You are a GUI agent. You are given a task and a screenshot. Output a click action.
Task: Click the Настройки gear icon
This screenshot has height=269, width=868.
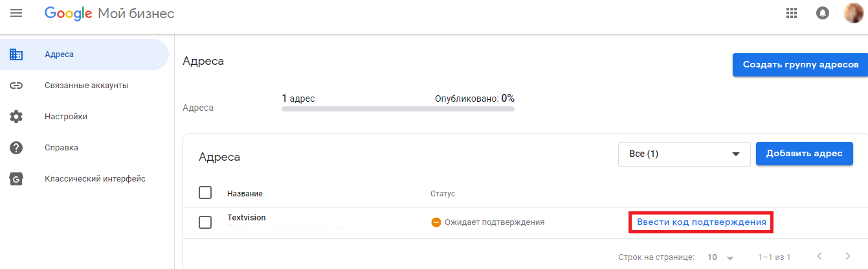16,117
